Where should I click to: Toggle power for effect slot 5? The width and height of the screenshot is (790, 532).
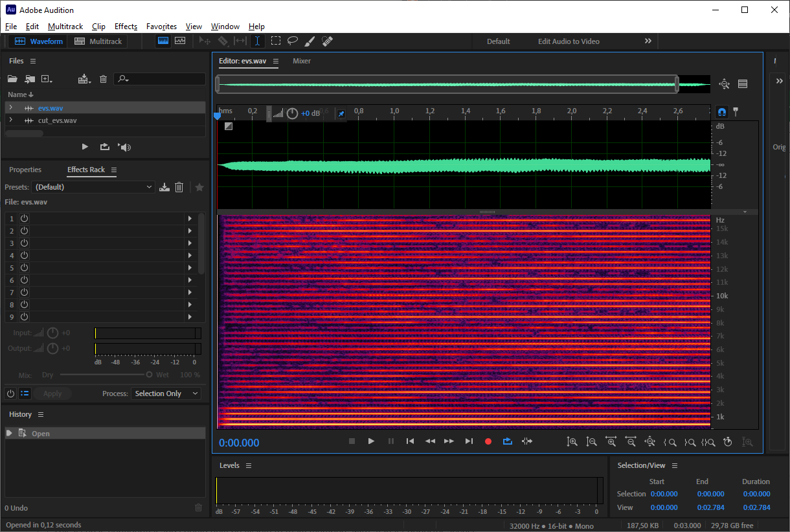25,267
